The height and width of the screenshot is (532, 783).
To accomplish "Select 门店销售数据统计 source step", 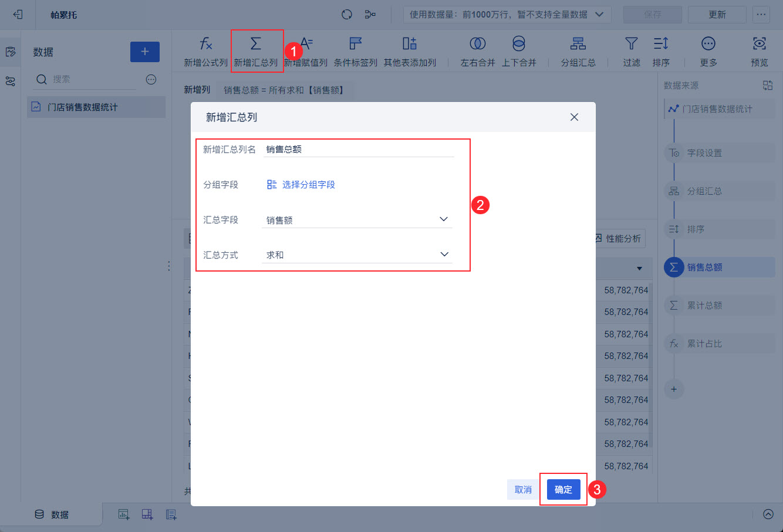I will pos(720,109).
